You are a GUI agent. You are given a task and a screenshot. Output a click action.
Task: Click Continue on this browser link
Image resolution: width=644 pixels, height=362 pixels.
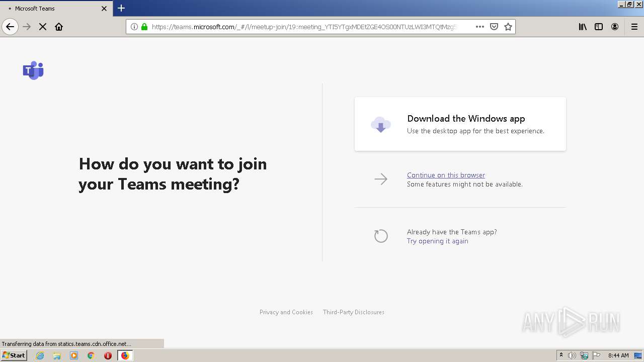pyautogui.click(x=446, y=175)
